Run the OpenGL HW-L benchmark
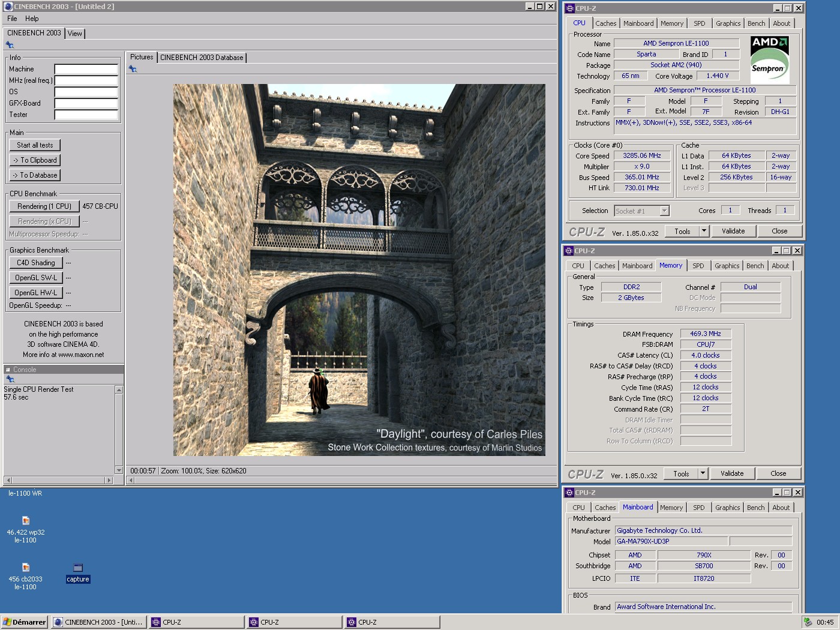Screen dimensions: 840x630 [36, 293]
